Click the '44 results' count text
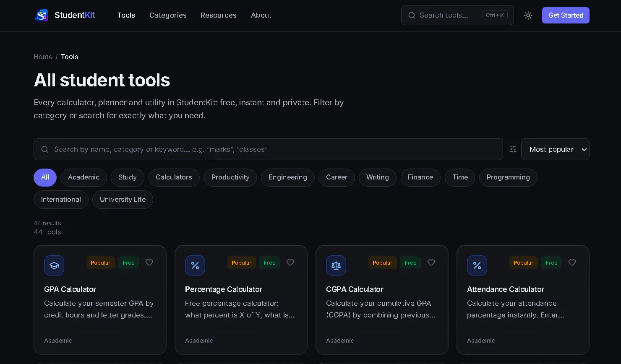This screenshot has height=364, width=621. coord(47,223)
